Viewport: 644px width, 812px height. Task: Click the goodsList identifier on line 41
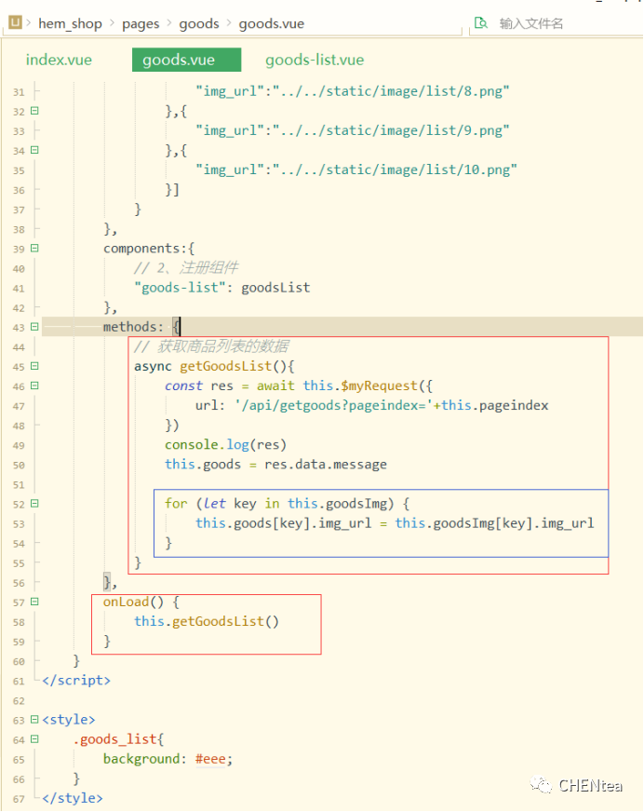(x=275, y=288)
